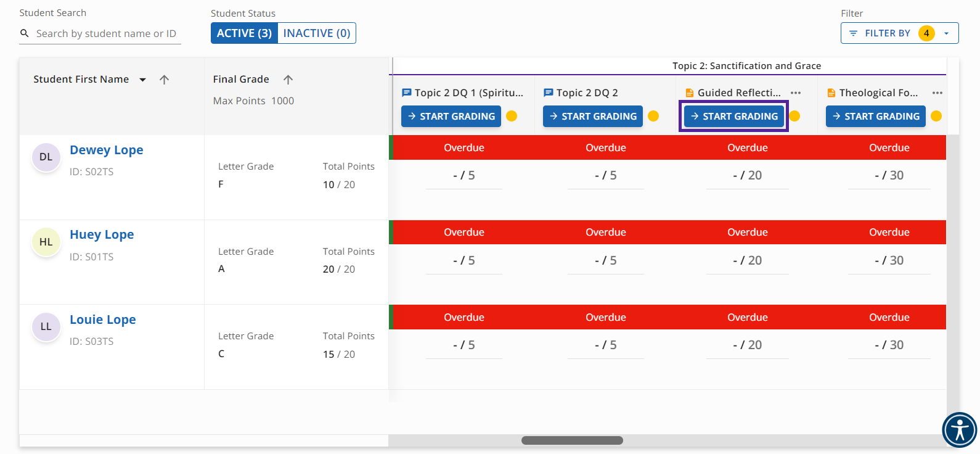This screenshot has height=454, width=980.
Task: Click the Topic 2 DQ 1 (Spiritu... column title
Action: 469,93
